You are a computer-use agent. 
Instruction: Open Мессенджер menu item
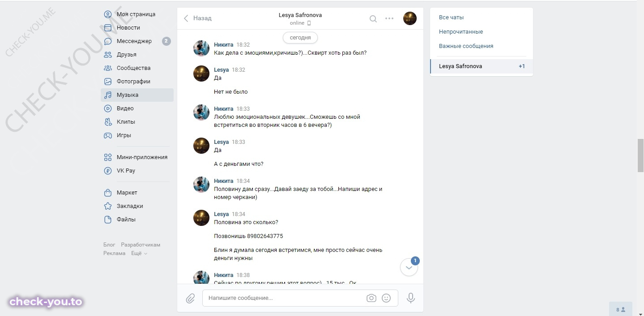[137, 41]
